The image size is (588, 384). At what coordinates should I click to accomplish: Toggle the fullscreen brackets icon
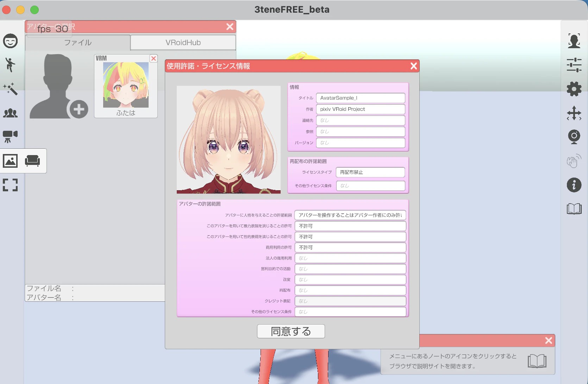(x=10, y=185)
